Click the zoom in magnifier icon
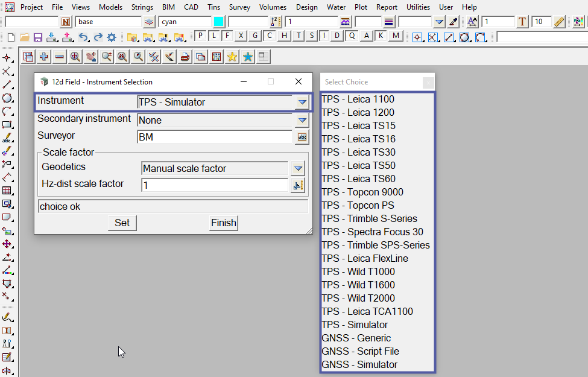 (x=75, y=57)
